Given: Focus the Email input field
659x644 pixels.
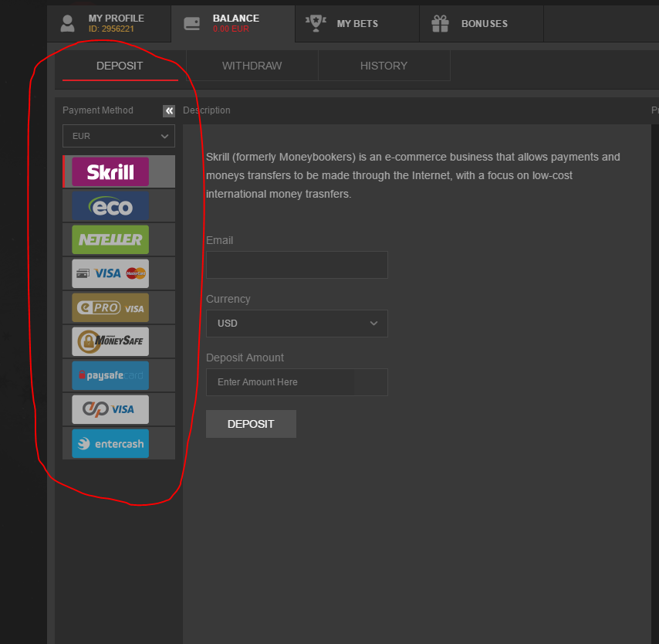Looking at the screenshot, I should (x=297, y=265).
